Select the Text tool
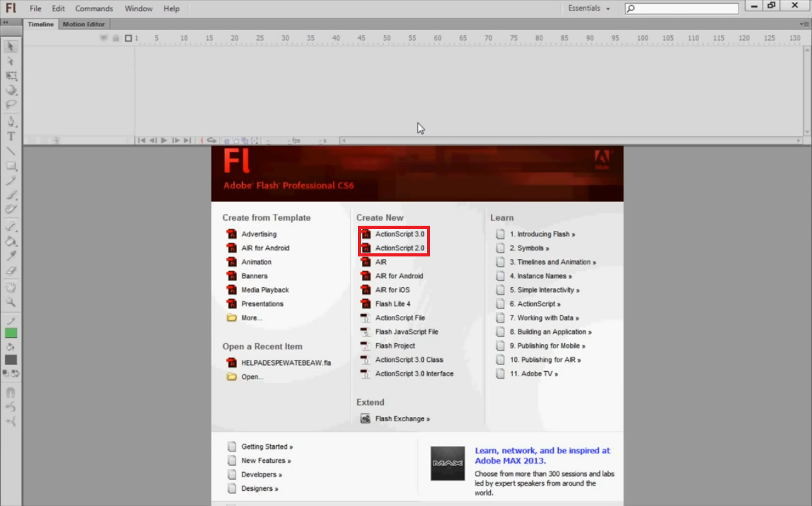The image size is (812, 506). point(10,135)
